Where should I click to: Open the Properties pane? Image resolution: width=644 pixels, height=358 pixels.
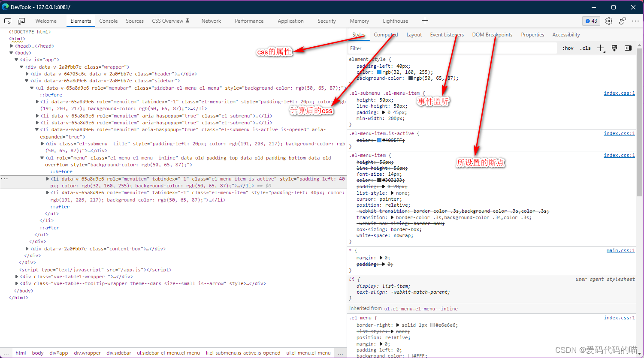532,35
